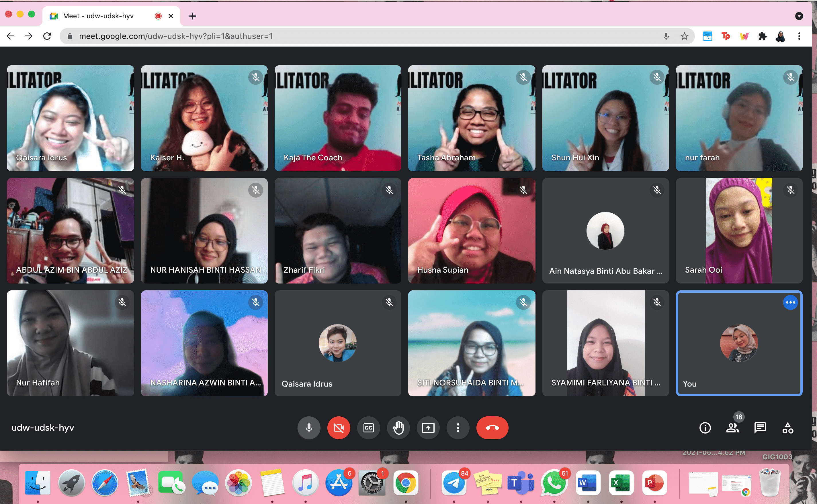Open the meeting details info icon

[705, 428]
